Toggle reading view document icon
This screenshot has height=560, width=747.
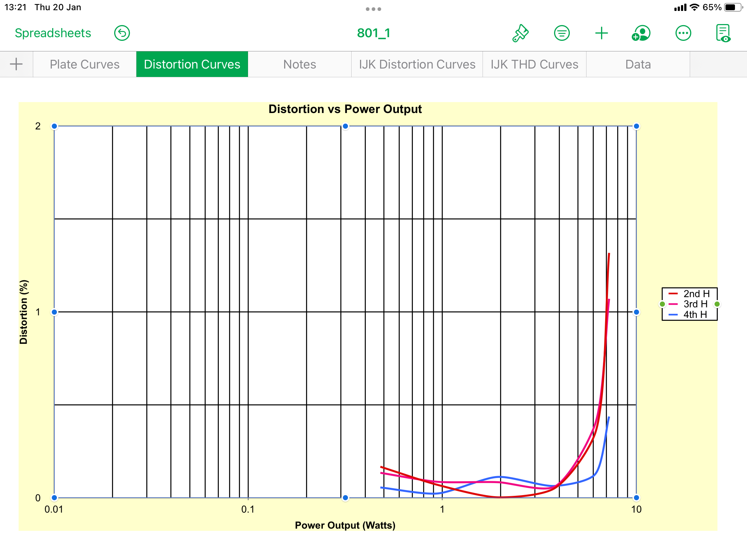pyautogui.click(x=723, y=33)
